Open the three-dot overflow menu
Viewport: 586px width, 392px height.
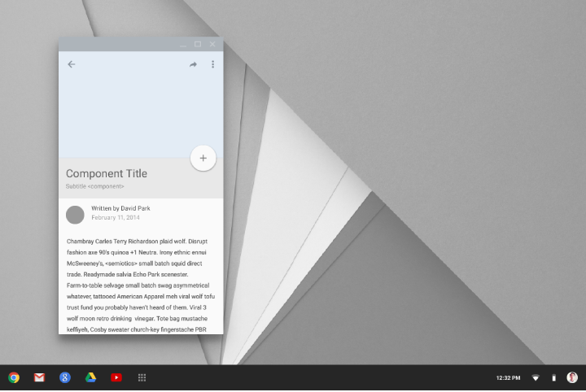[212, 64]
